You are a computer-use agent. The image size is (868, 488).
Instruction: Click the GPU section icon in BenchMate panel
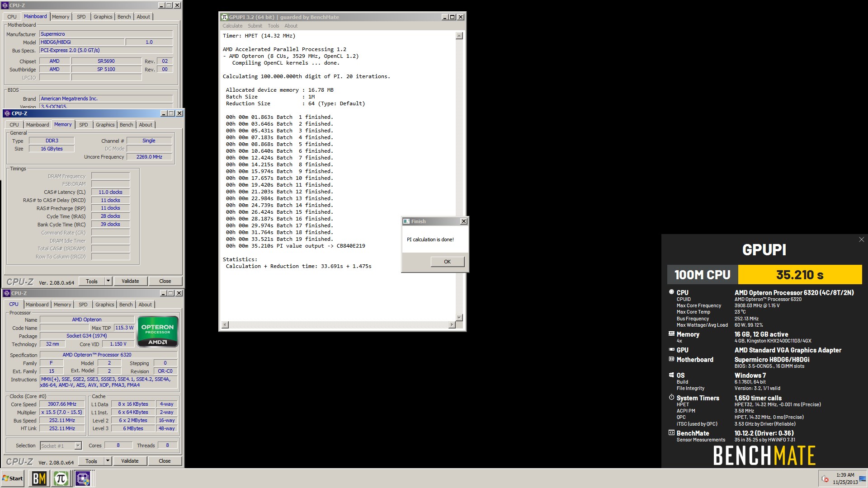(671, 349)
